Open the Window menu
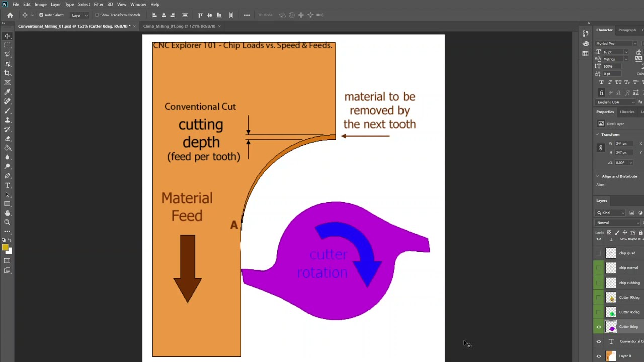Image resolution: width=644 pixels, height=362 pixels. [138, 5]
